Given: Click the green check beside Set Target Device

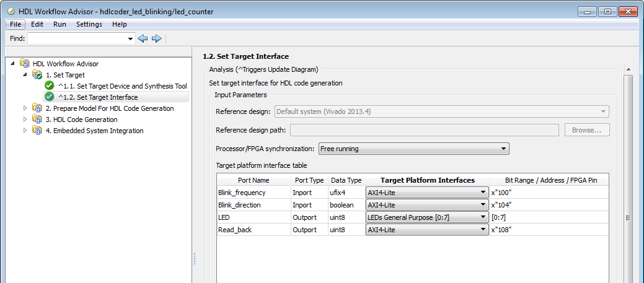Looking at the screenshot, I should pos(50,85).
